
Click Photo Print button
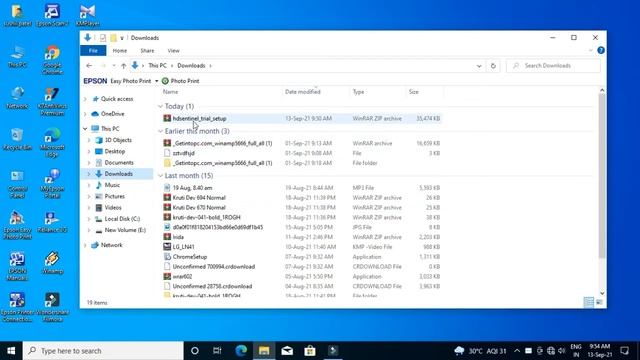tap(180, 81)
